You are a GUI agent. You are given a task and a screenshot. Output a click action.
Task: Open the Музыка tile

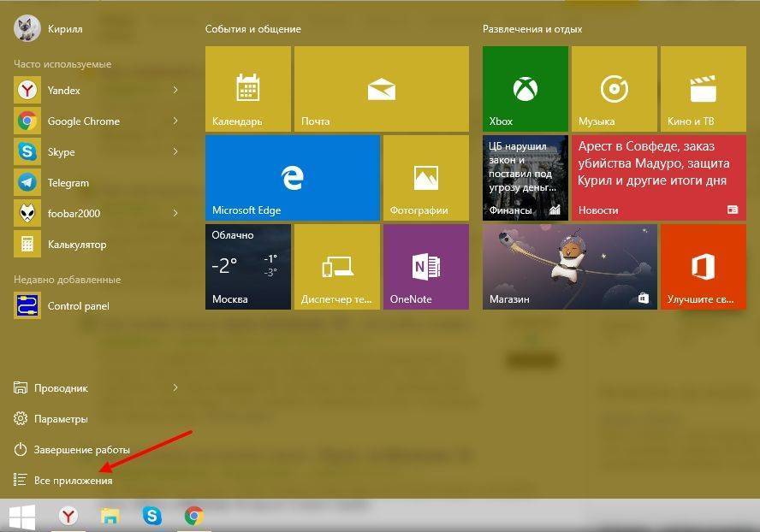point(614,88)
